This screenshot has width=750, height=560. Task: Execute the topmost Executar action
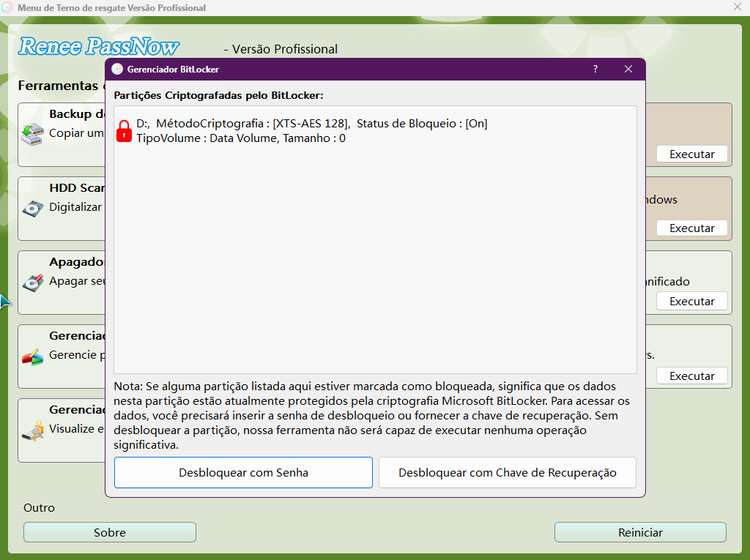[691, 154]
